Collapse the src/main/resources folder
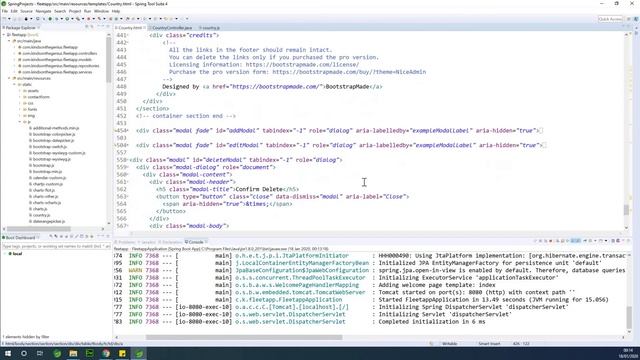Screen dimensions: 640x360 (x=9, y=78)
